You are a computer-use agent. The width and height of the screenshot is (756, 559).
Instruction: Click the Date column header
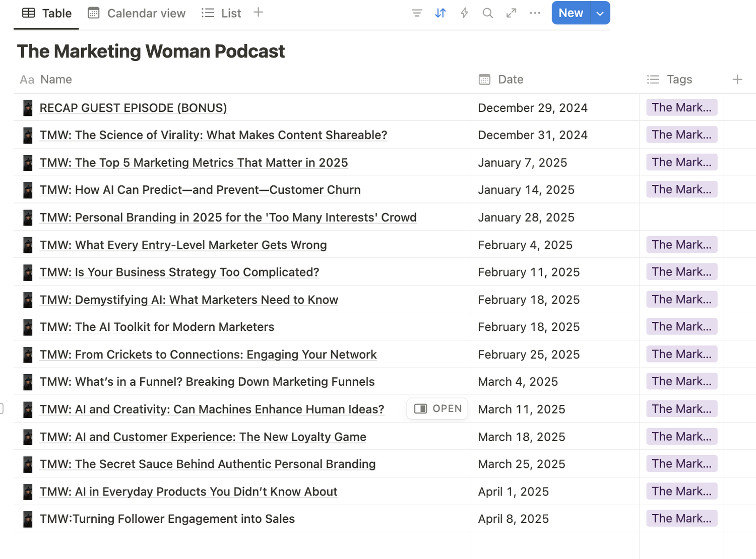click(555, 80)
